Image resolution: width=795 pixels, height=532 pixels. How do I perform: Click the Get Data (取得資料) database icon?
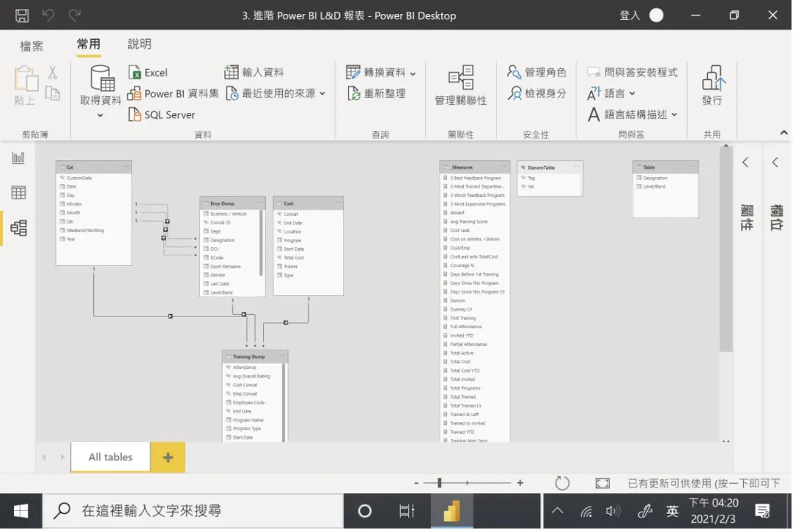pos(102,79)
